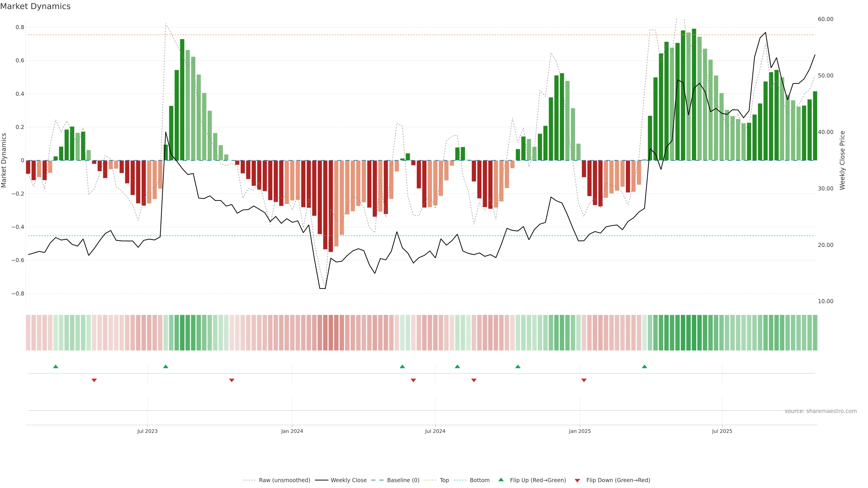Click the Jan 2024 x-axis label

click(292, 431)
